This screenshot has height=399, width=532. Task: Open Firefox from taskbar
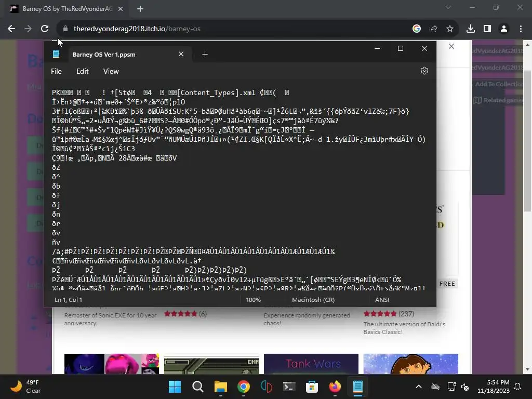(x=335, y=387)
